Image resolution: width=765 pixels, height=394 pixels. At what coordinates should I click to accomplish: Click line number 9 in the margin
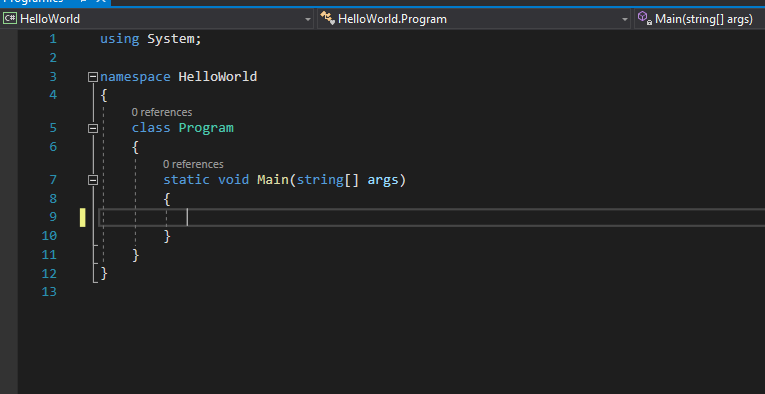click(x=53, y=217)
